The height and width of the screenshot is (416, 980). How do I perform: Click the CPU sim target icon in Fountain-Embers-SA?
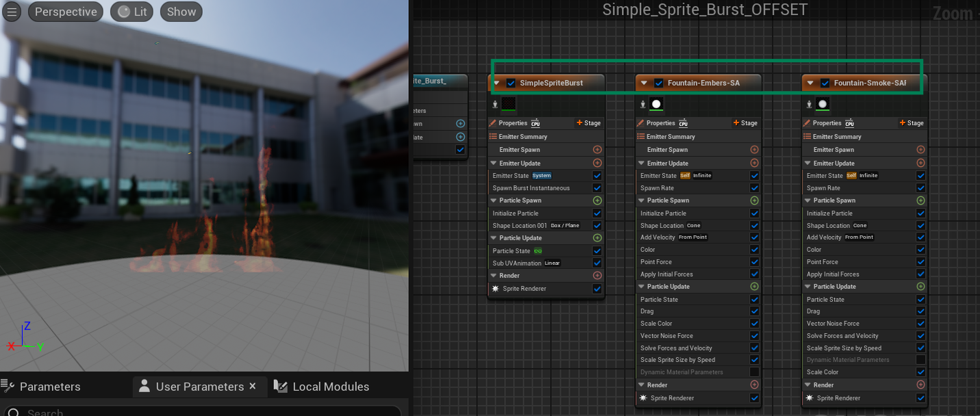683,123
